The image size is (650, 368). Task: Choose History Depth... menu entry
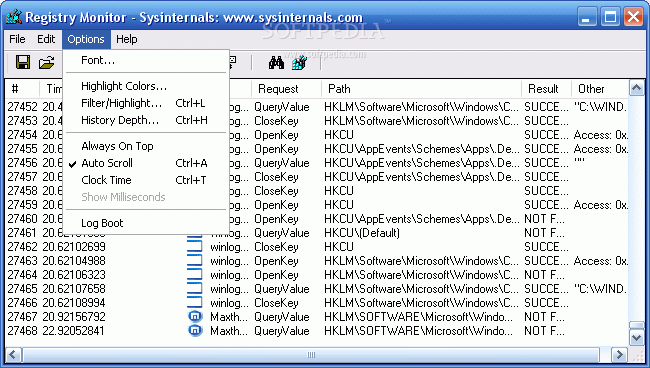pos(146,120)
